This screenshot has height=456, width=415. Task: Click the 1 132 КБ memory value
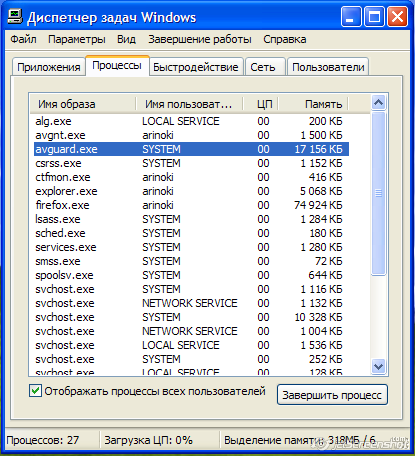coord(321,303)
